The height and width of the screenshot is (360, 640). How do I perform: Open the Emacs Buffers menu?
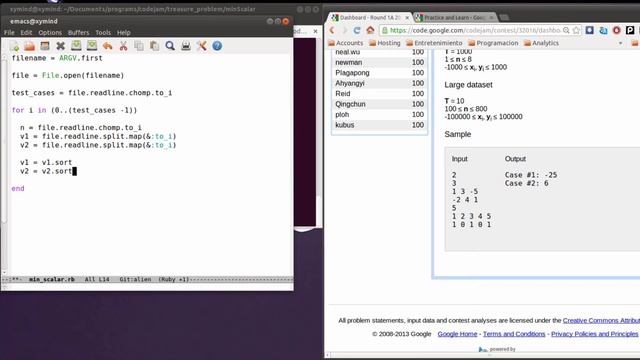point(78,33)
